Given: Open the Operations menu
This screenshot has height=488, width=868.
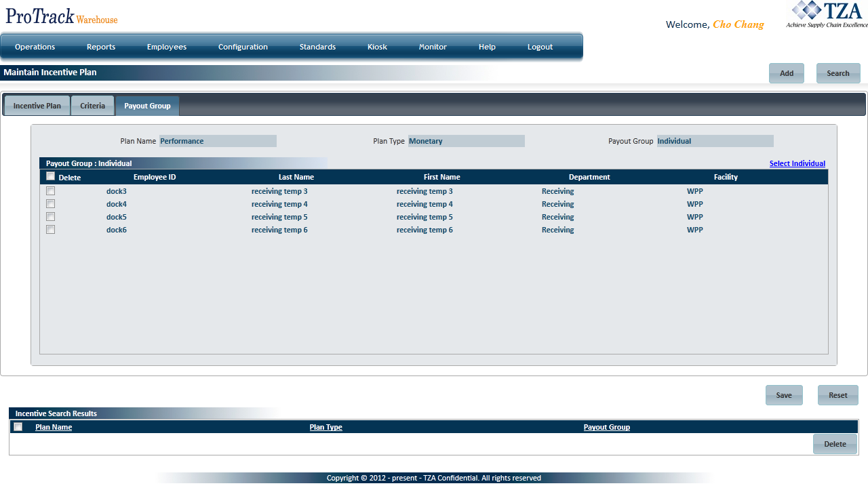Looking at the screenshot, I should pyautogui.click(x=35, y=47).
